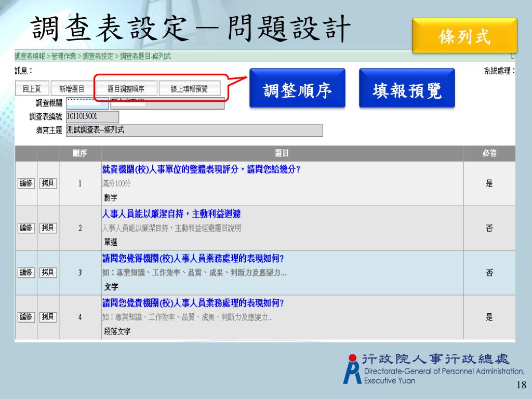Open question link 就貴機關(校)人事單位的整體表現評分

coord(201,169)
